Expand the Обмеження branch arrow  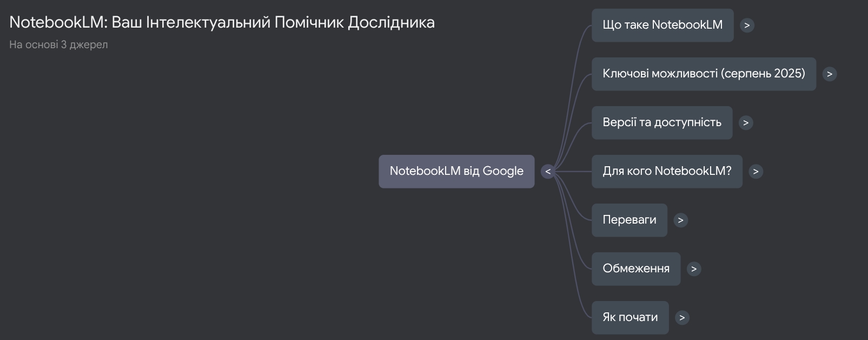694,269
